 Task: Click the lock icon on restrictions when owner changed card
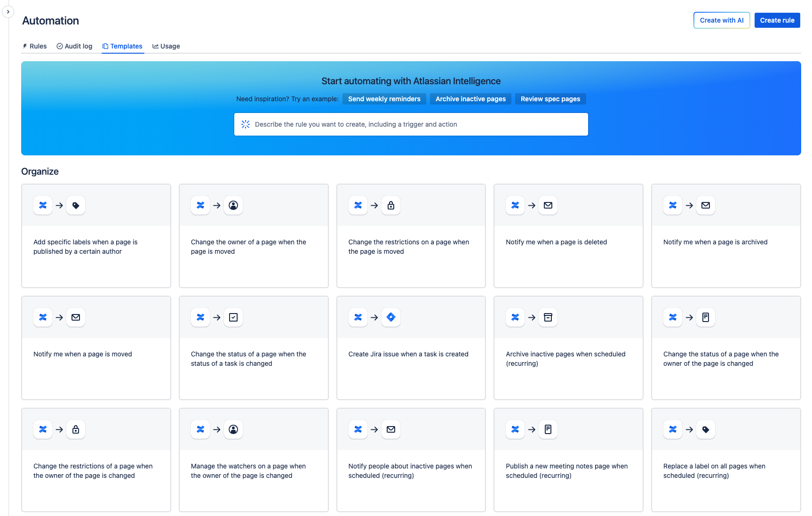[76, 429]
